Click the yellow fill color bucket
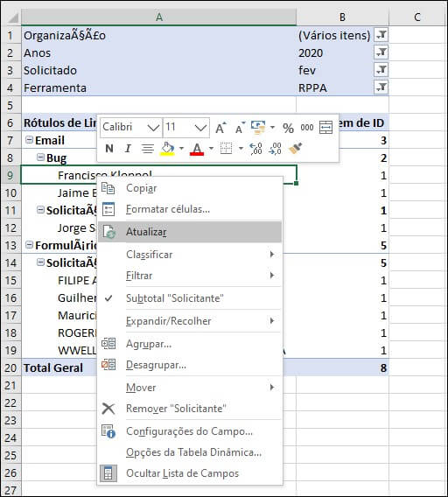Screen dimensions: 448x497 click(167, 149)
